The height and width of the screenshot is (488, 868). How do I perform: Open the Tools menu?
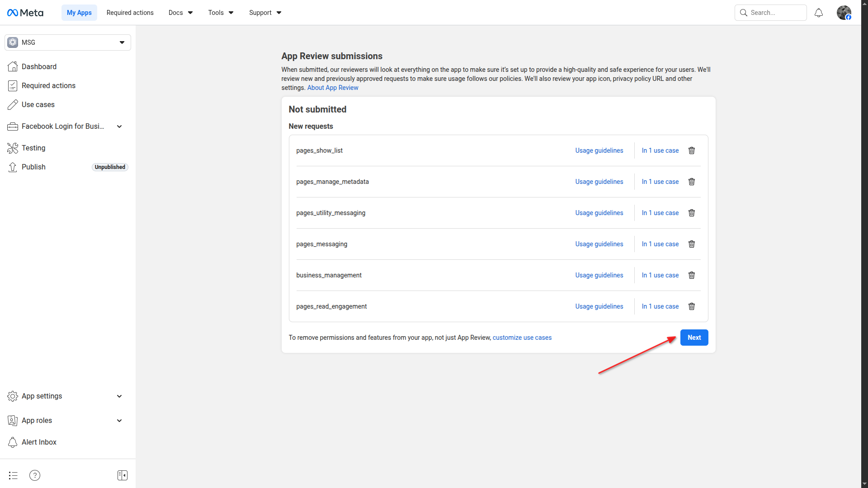pyautogui.click(x=221, y=13)
